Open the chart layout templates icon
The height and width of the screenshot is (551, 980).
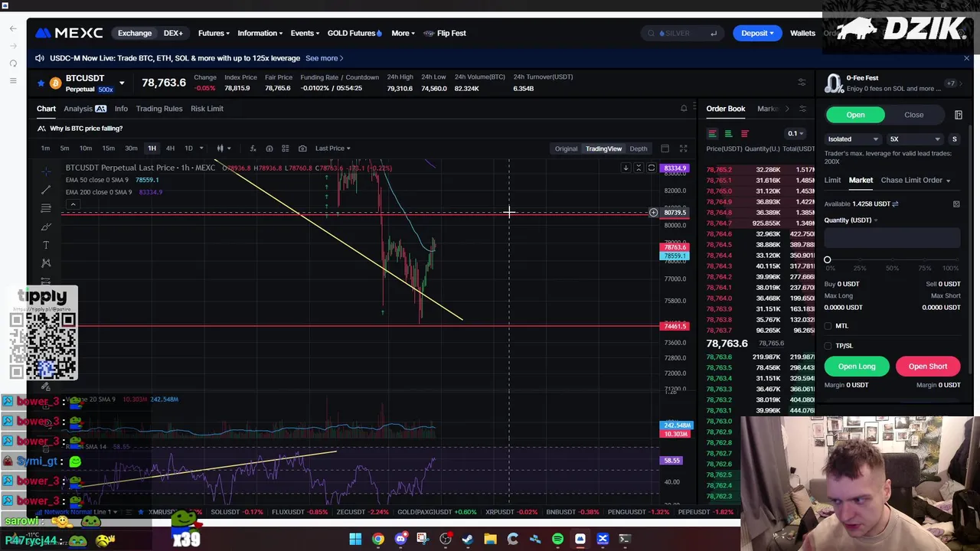[286, 148]
